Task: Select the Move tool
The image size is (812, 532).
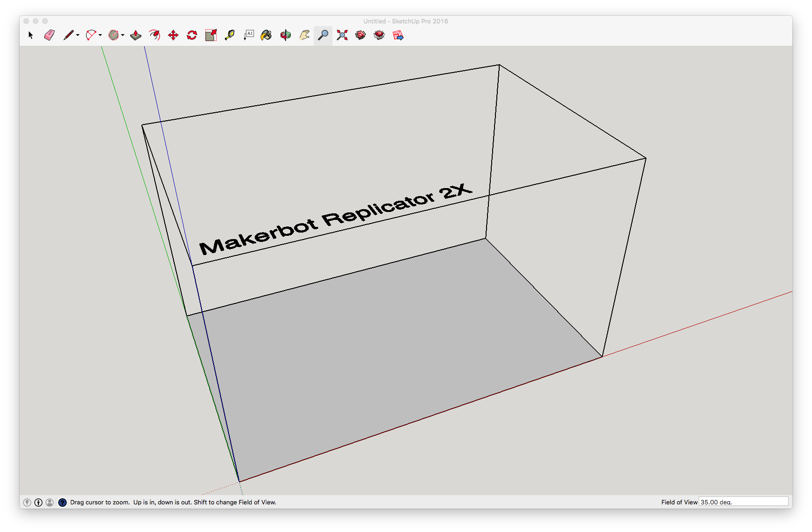Action: point(173,35)
